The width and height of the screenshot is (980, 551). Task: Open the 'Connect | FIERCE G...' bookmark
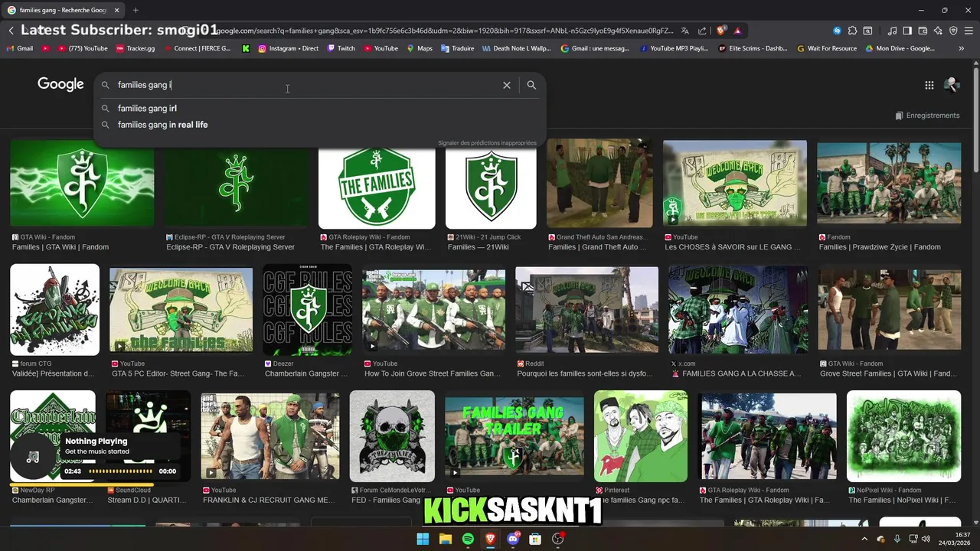(x=197, y=48)
